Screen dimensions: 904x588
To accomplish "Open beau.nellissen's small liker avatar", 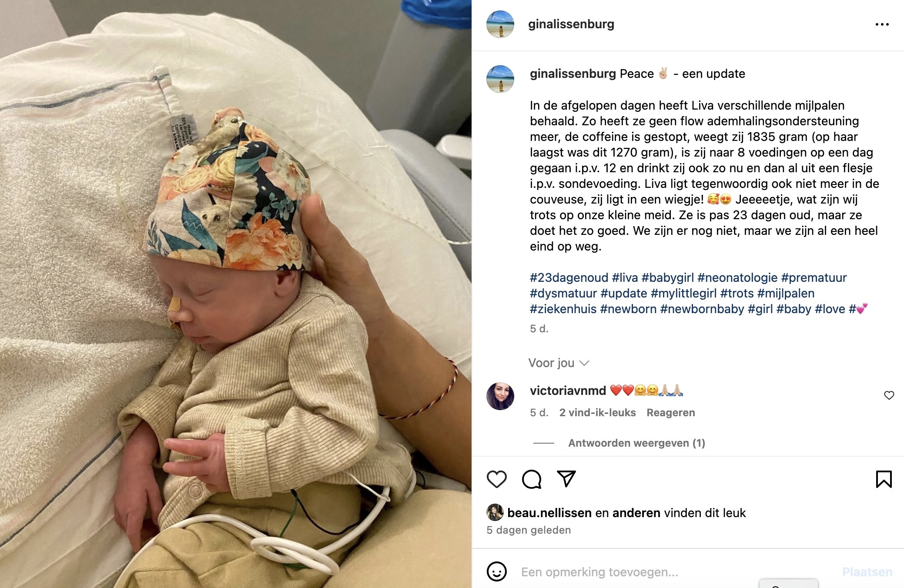I will (495, 513).
